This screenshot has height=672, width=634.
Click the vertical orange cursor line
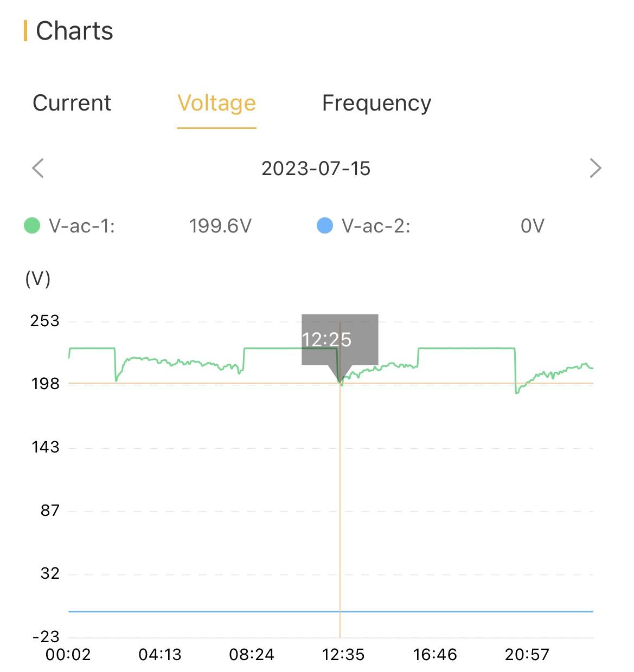[x=340, y=488]
